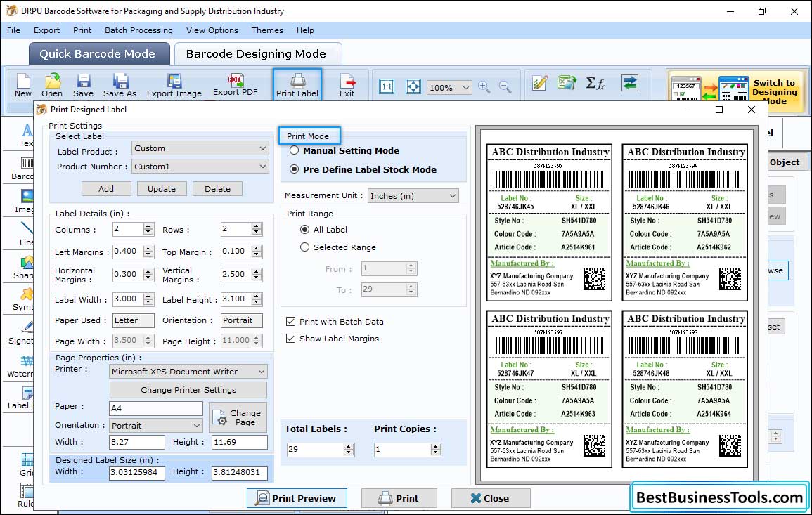Screen dimensions: 812x515
Task: Click the Close button at bottom
Action: click(491, 498)
